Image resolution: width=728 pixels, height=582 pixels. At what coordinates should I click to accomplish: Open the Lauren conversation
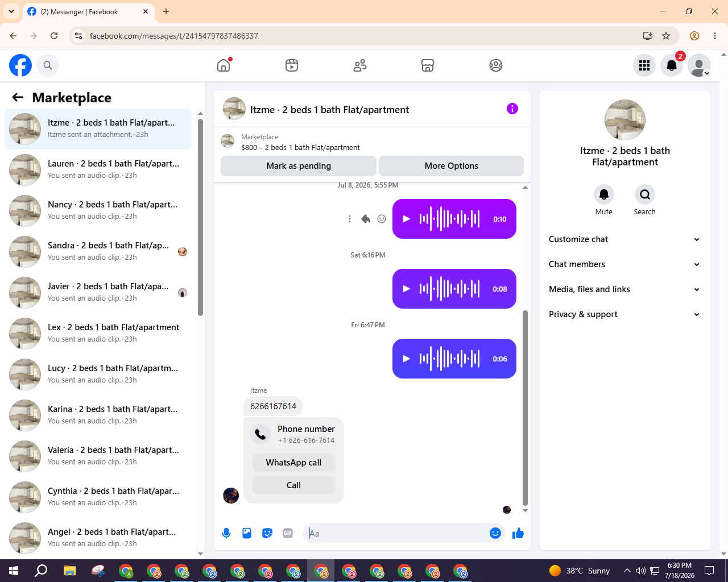coord(98,170)
